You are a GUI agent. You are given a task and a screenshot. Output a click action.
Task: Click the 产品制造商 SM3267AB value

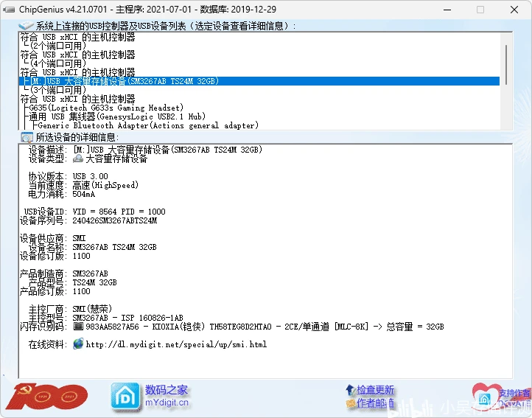tap(90, 274)
